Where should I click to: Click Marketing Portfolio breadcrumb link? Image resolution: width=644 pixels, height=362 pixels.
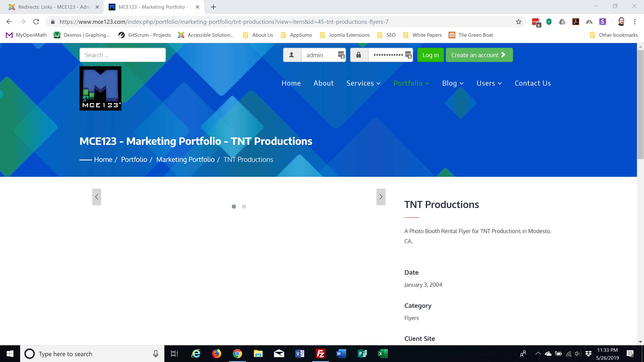tap(185, 159)
